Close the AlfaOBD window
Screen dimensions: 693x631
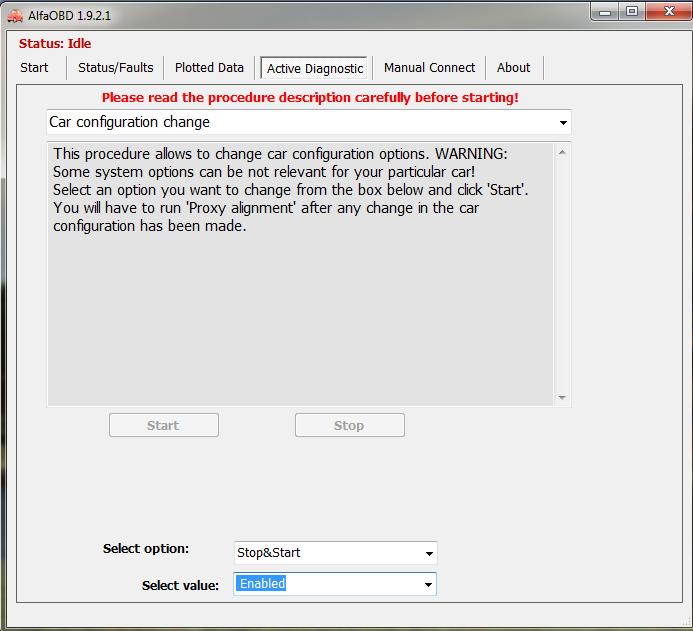coord(669,11)
